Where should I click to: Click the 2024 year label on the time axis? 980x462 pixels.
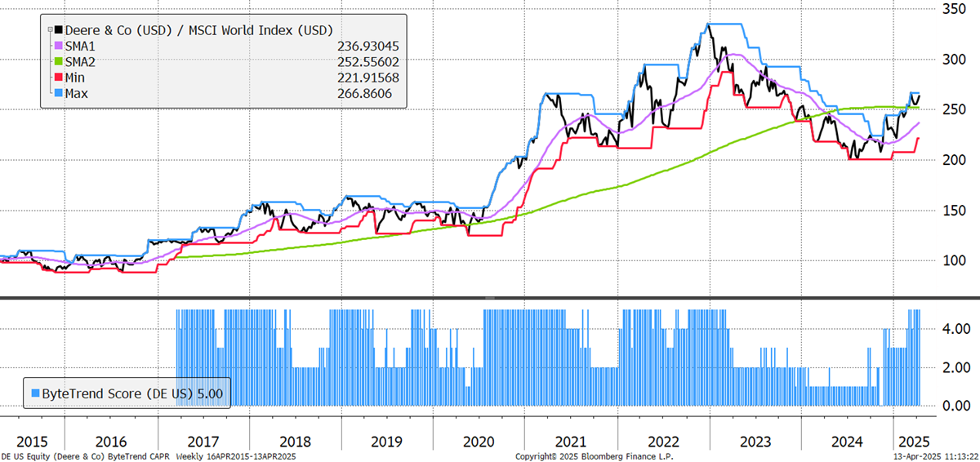coord(846,442)
